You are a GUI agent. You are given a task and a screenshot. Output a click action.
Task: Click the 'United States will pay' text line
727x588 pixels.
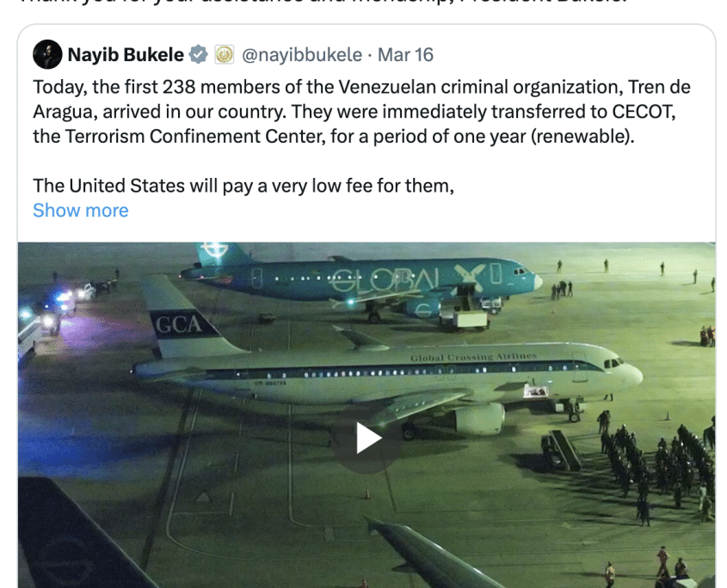[x=243, y=185]
